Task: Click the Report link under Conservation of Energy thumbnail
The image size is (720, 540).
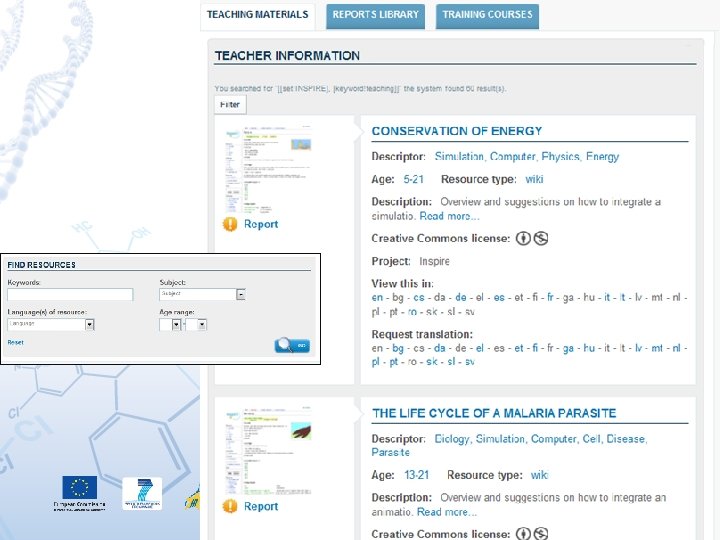Action: [261, 224]
